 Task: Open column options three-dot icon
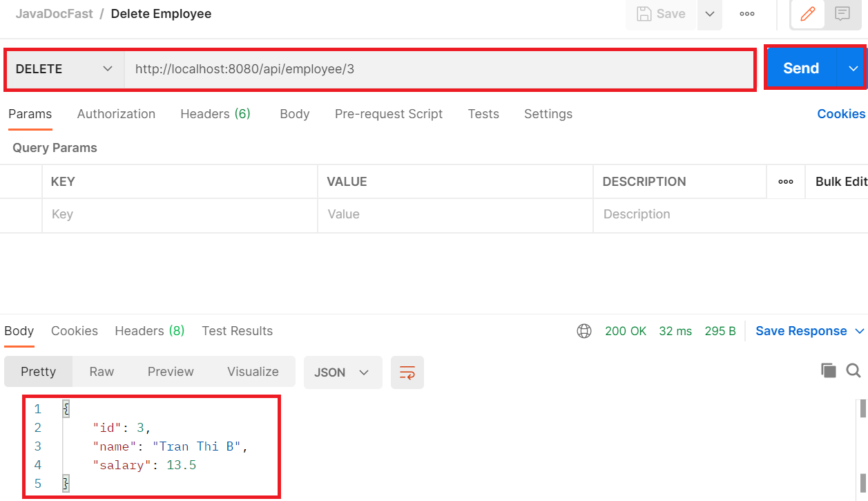click(x=786, y=182)
